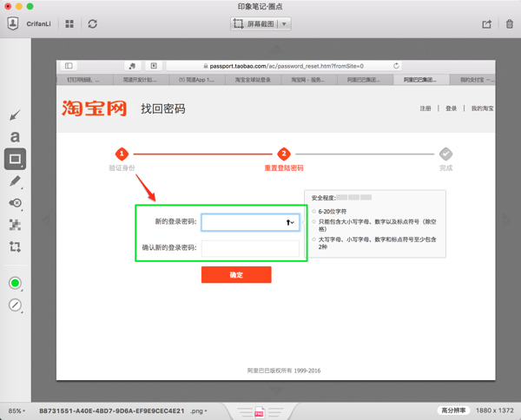Click the 阿里巴巴版权所有 1999-2016 footer text
The image size is (521, 420).
284,371
